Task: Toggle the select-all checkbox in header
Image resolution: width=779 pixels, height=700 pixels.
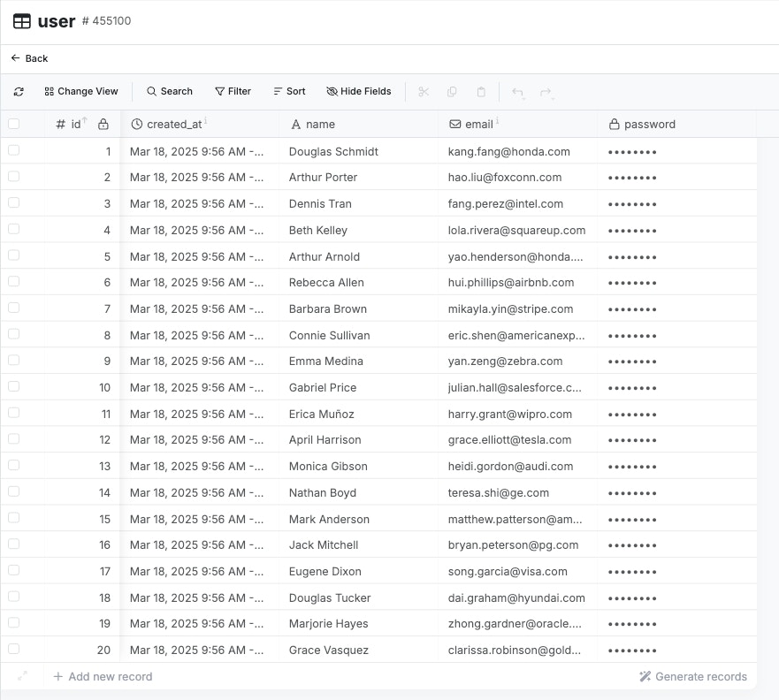Action: pos(14,124)
